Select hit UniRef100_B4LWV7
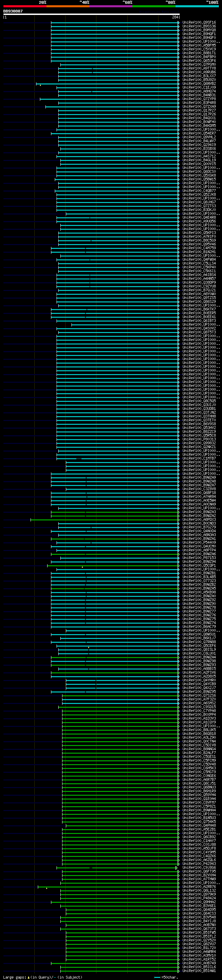The image size is (222, 980). click(199, 141)
